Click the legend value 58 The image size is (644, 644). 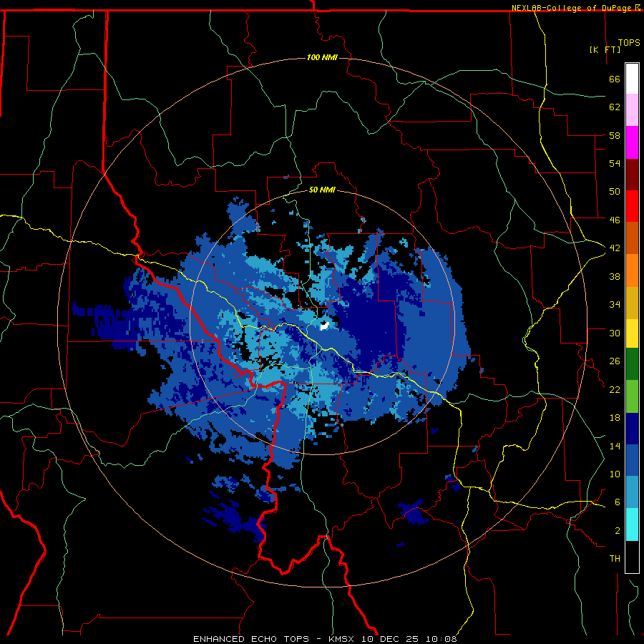[615, 135]
